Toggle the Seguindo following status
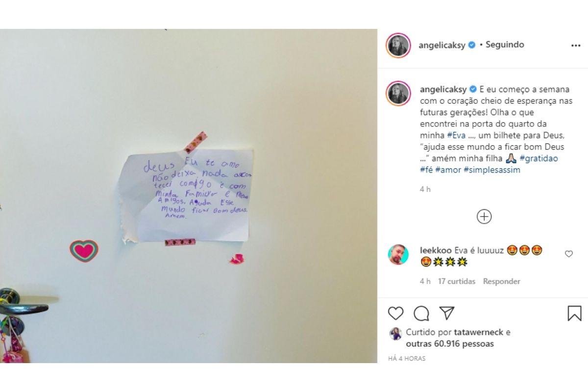Image resolution: width=588 pixels, height=392 pixels. 505,45
